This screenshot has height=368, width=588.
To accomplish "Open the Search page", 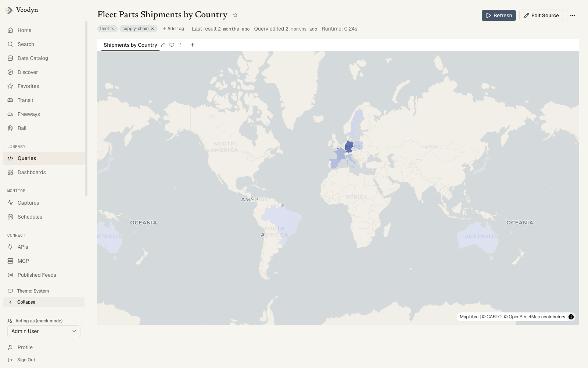I will (44, 44).
